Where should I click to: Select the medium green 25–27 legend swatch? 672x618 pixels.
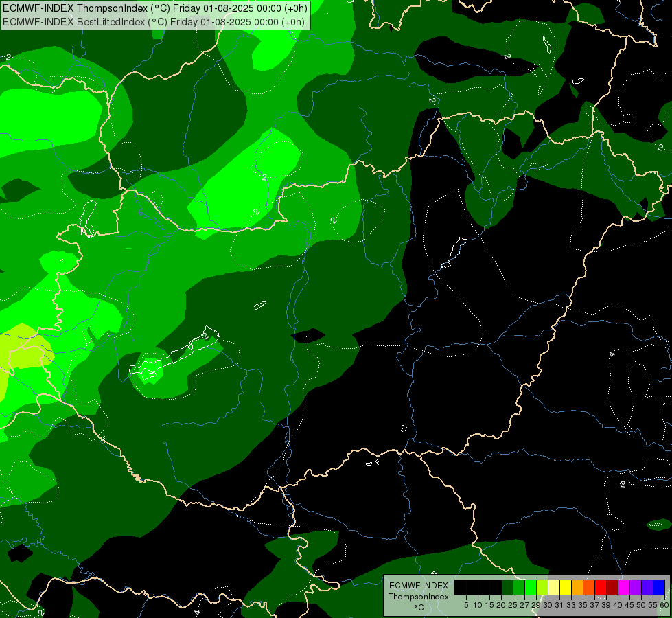(x=518, y=587)
